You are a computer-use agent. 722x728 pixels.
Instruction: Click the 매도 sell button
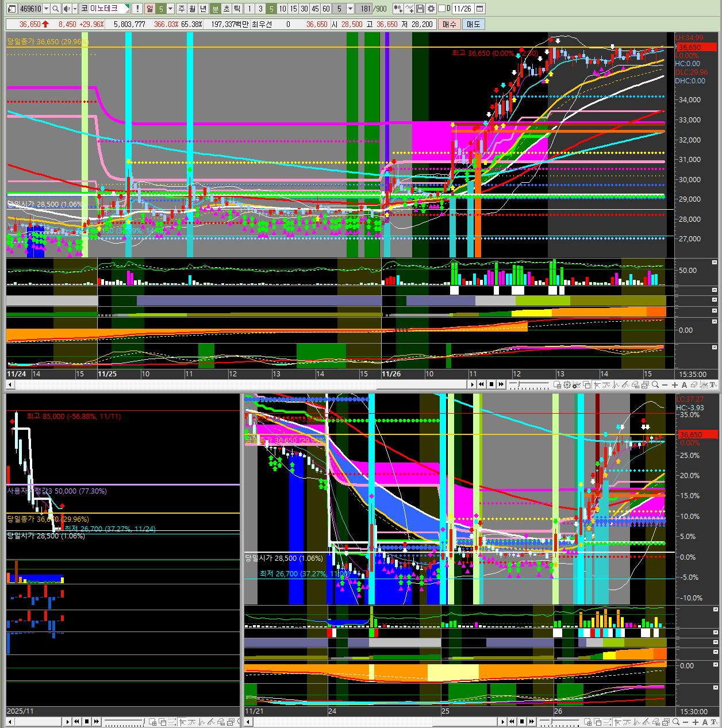click(473, 24)
